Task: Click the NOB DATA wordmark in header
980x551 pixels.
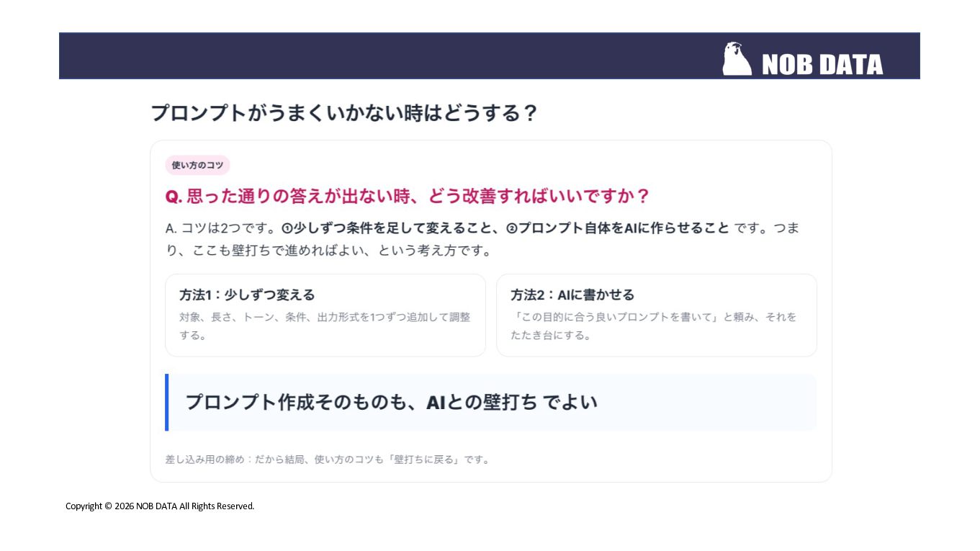Action: click(x=822, y=65)
